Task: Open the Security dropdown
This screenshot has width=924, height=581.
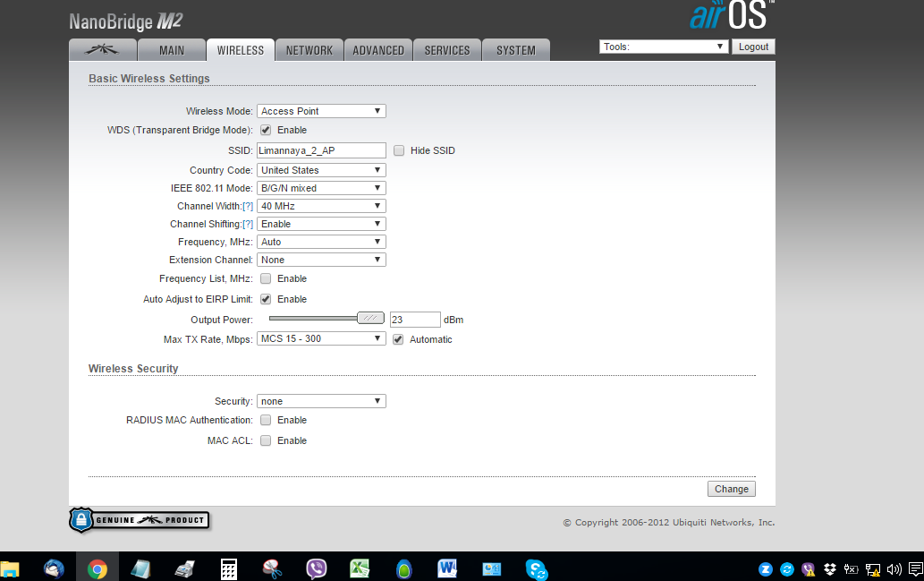Action: (x=321, y=401)
